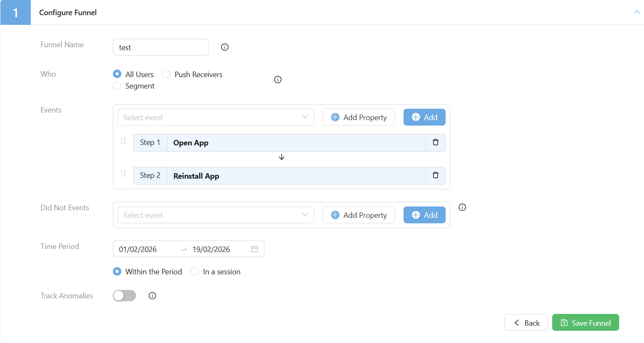Viewport: 644px width, 343px height.
Task: Grab the drag handle for Step 1
Action: 123,141
